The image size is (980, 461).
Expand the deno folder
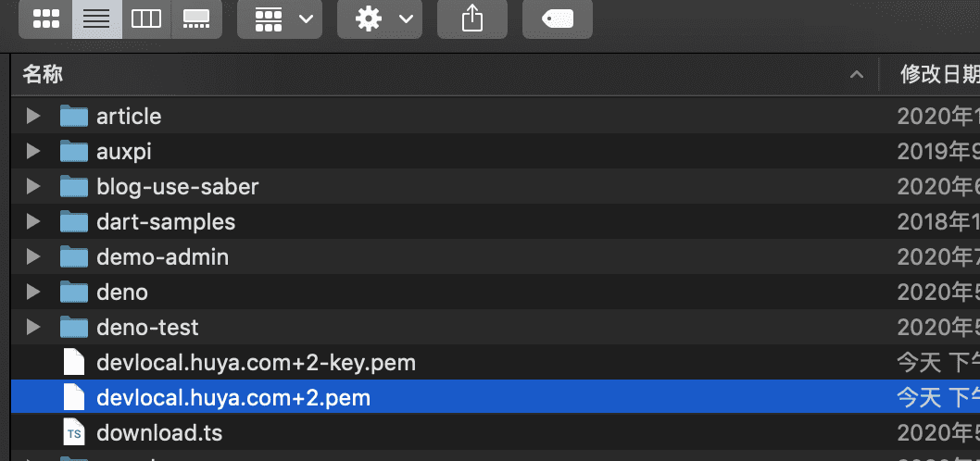click(33, 293)
